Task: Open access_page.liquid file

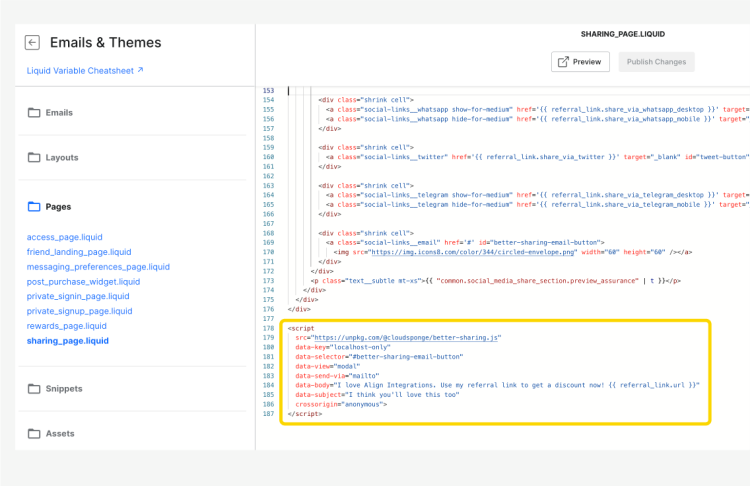Action: (65, 237)
